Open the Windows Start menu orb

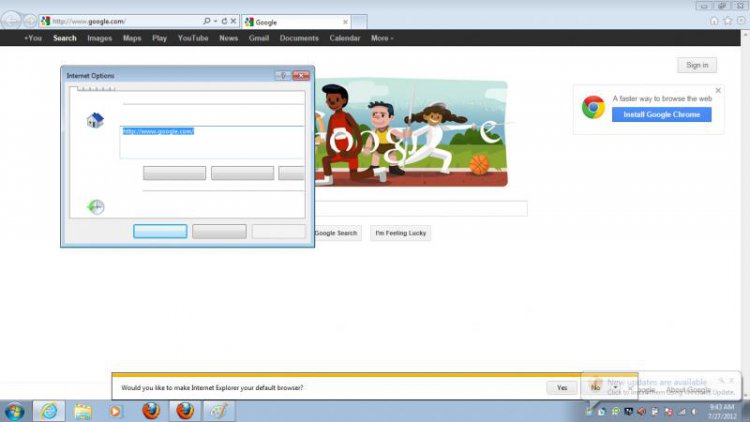point(14,411)
